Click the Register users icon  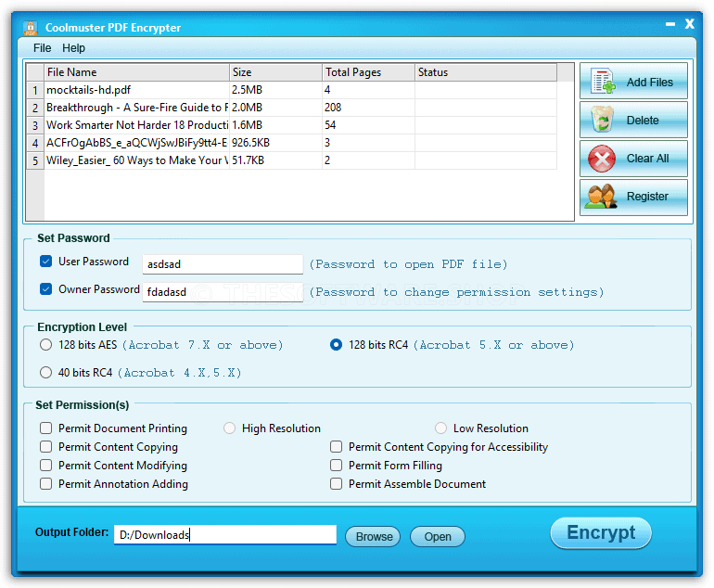pyautogui.click(x=601, y=197)
